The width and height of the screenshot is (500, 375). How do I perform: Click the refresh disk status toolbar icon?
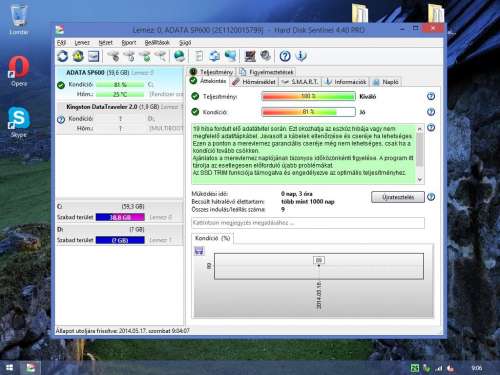(63, 56)
